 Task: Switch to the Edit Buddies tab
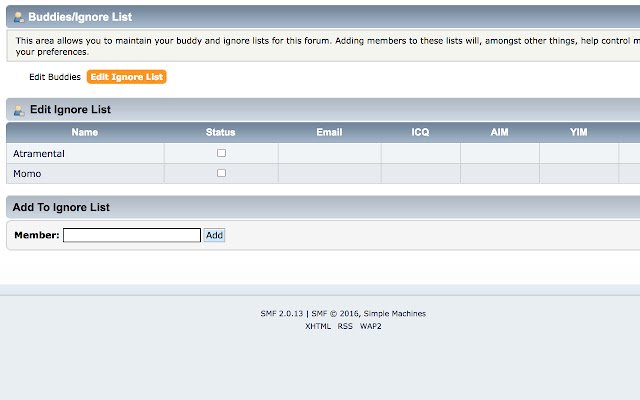pyautogui.click(x=55, y=77)
